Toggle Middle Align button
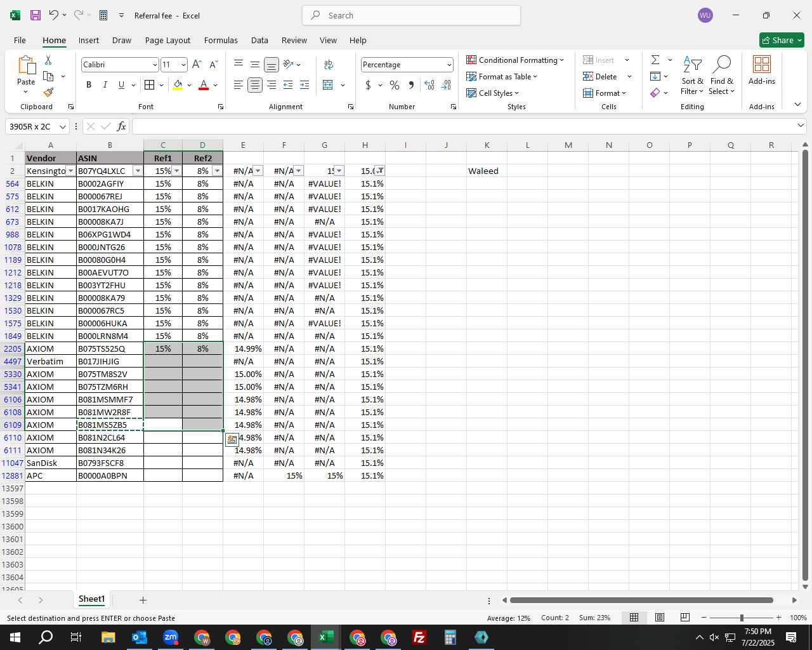 pyautogui.click(x=254, y=65)
